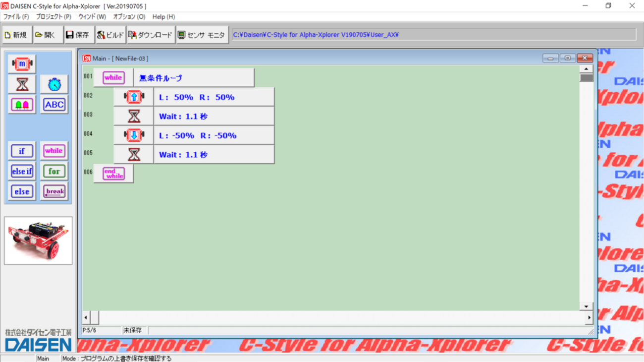Add an if block from the palette
This screenshot has width=644, height=362.
pyautogui.click(x=22, y=151)
